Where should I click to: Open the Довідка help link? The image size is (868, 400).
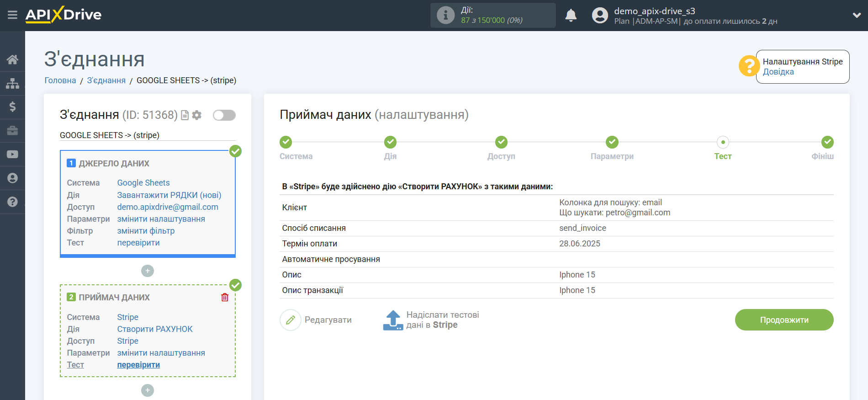pos(778,72)
